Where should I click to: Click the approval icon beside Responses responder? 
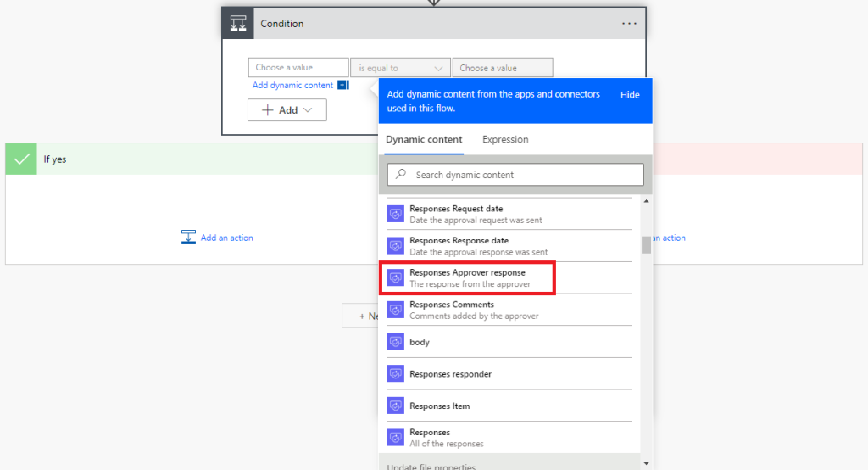[x=396, y=374]
